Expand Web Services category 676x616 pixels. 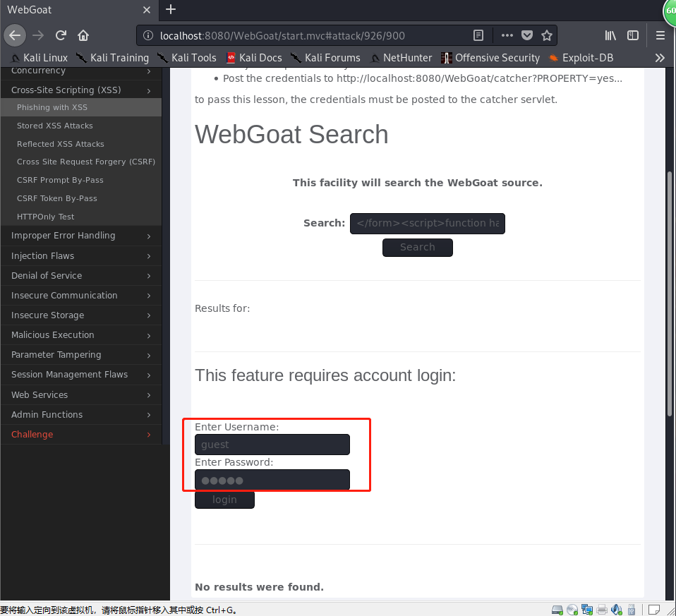click(81, 394)
